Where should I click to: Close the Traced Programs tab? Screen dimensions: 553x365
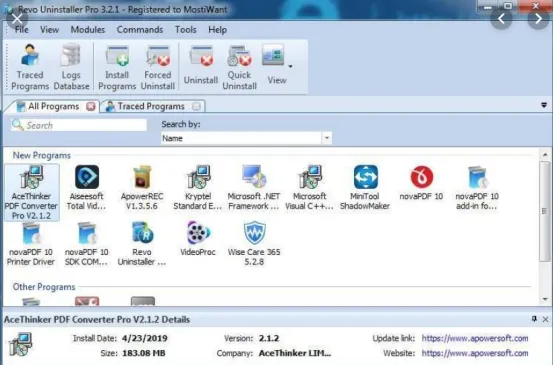pos(196,106)
